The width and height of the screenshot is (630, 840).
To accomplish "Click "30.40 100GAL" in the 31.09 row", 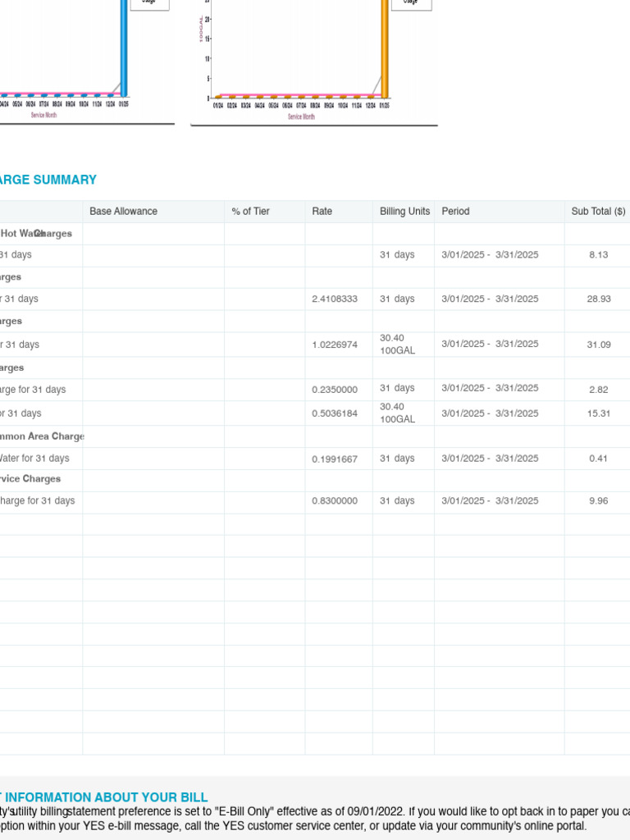I will click(398, 345).
